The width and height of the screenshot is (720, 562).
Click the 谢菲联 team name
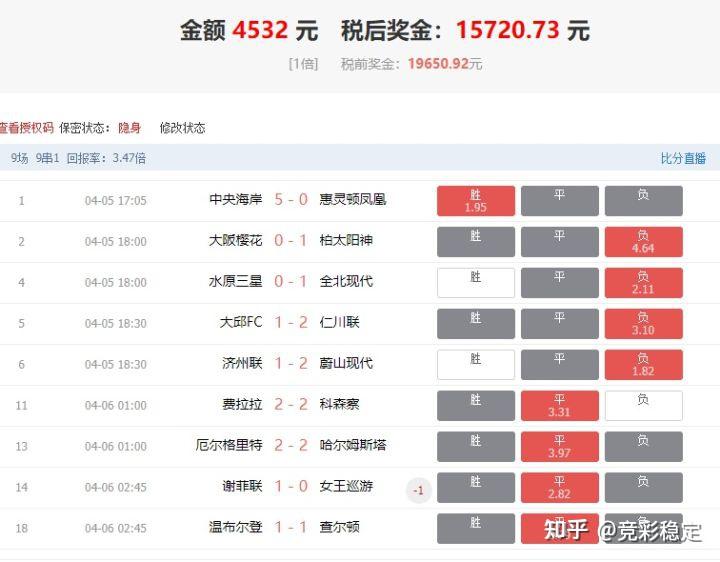242,486
